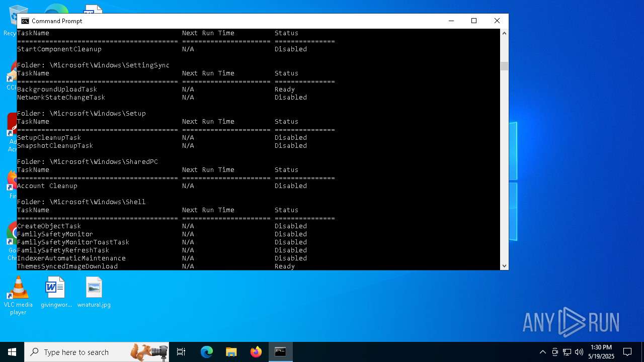The height and width of the screenshot is (362, 644).
Task: Click Disabled status of Account Cleanup
Action: pos(291,186)
